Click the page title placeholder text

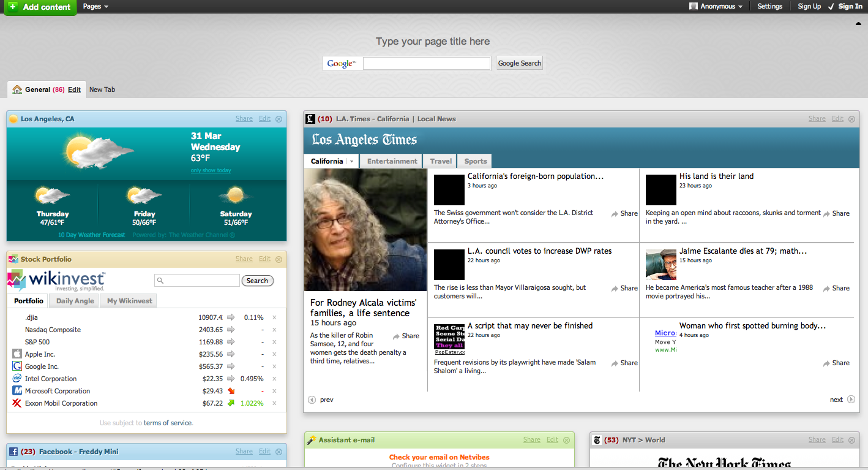433,42
